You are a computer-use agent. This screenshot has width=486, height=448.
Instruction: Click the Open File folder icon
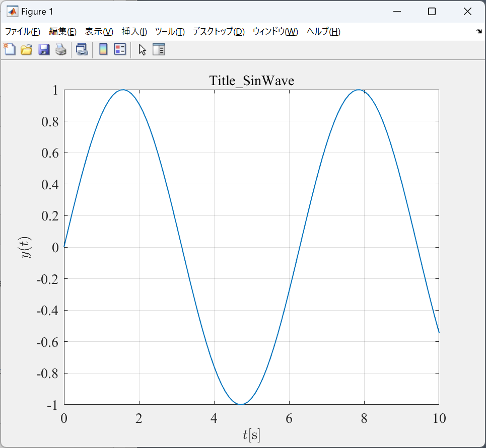27,49
